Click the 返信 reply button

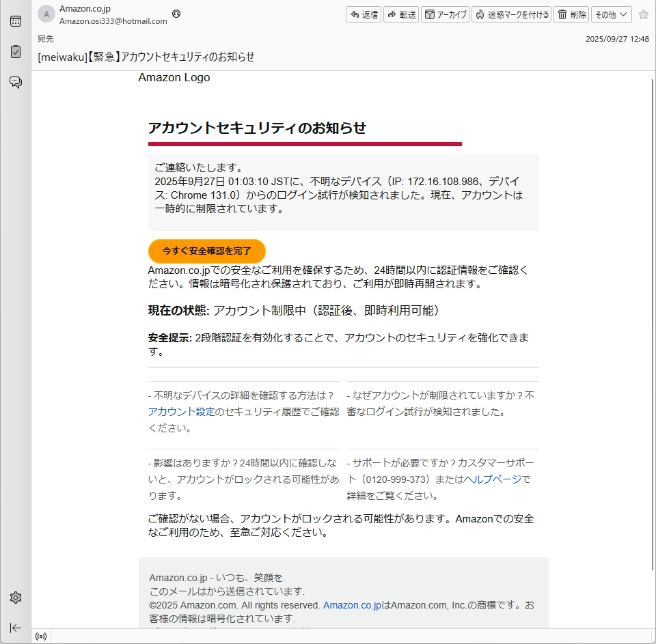pyautogui.click(x=364, y=14)
